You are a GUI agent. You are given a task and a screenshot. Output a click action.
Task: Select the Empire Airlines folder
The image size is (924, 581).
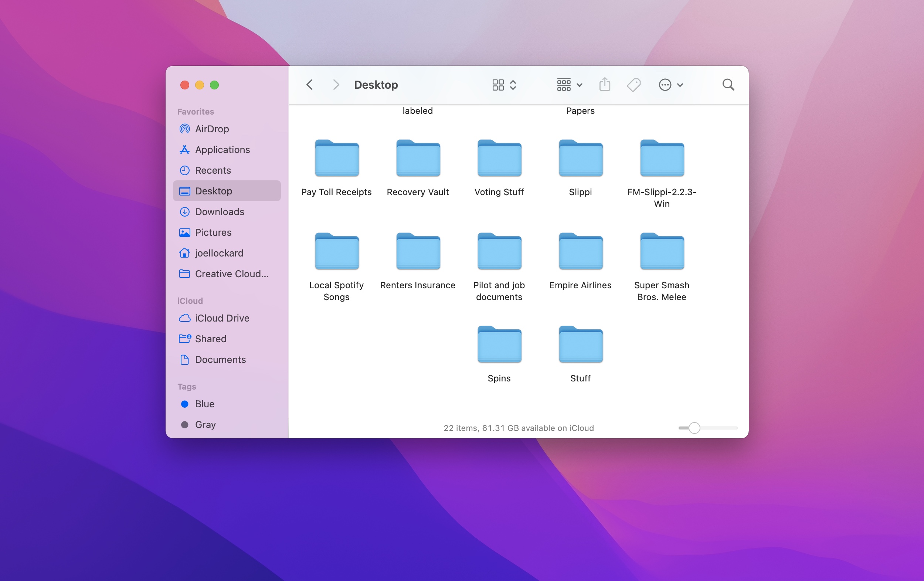(x=581, y=251)
